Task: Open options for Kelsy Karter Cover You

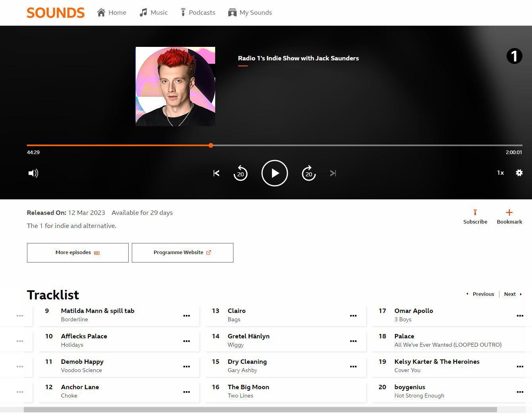Action: 520,367
